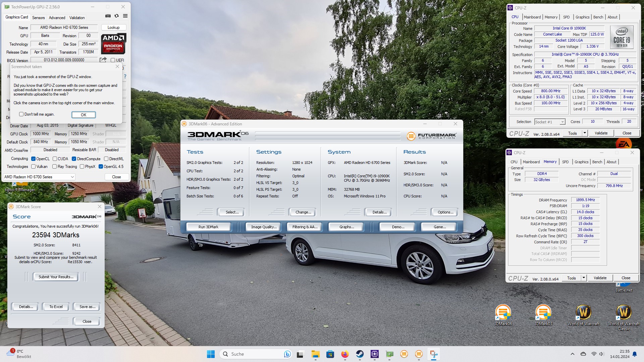Viewport: 644px width, 362px height.
Task: Expand the Tools dropdown arrow in lower CPU-Z
Action: click(x=584, y=278)
